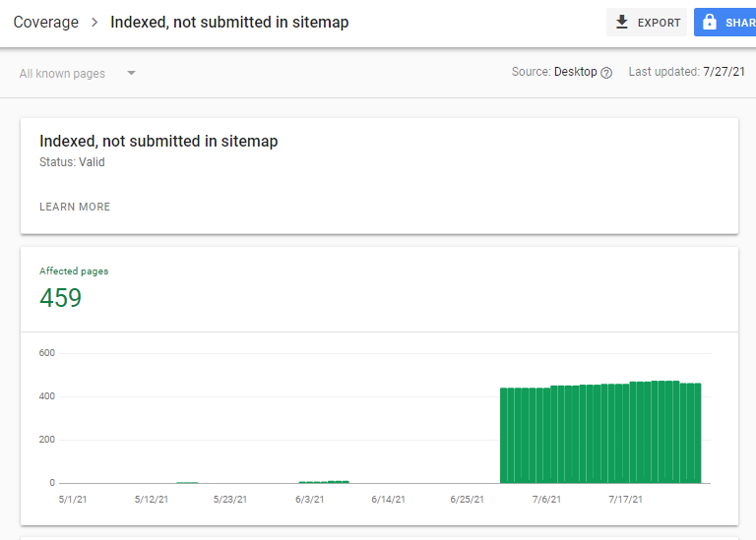The image size is (756, 540).
Task: Go back to Coverage breadcrumb
Action: pos(46,23)
